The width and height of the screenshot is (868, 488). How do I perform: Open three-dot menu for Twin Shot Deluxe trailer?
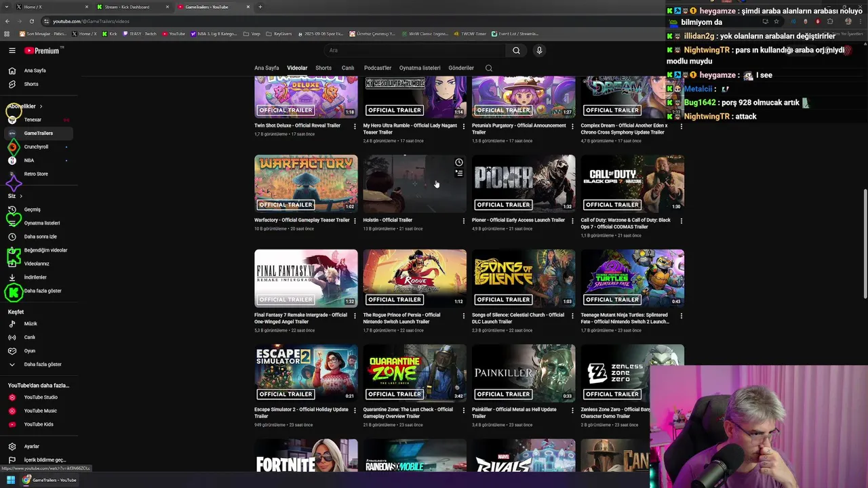tap(355, 126)
